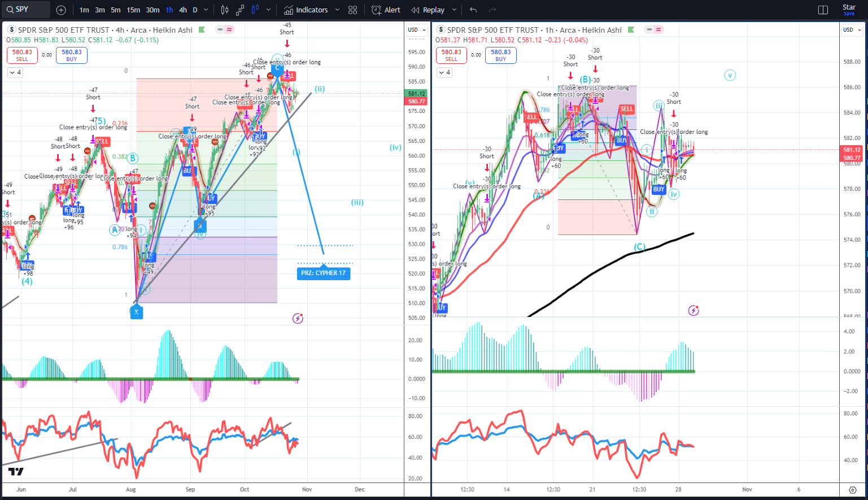868x500 pixels.
Task: Toggle the pink approx-equal pill on the 4h chart
Action: pos(229,29)
